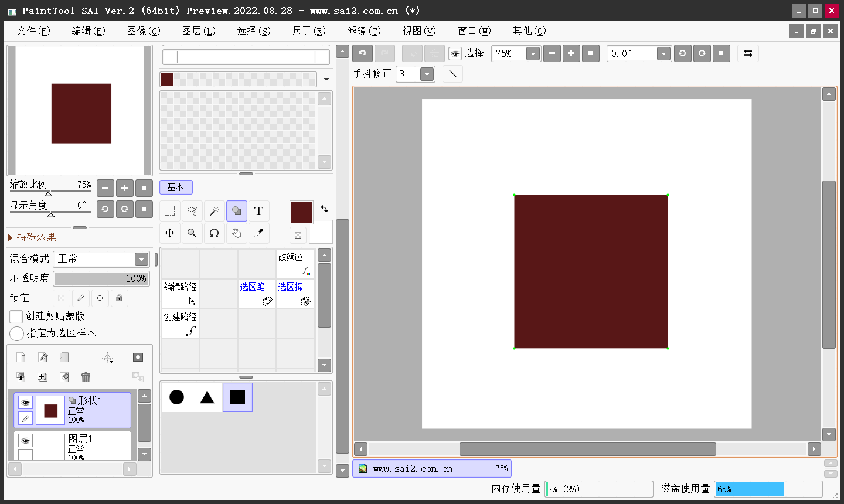Open the perspective ruler menu icon
The height and width of the screenshot is (504, 844).
point(108,357)
